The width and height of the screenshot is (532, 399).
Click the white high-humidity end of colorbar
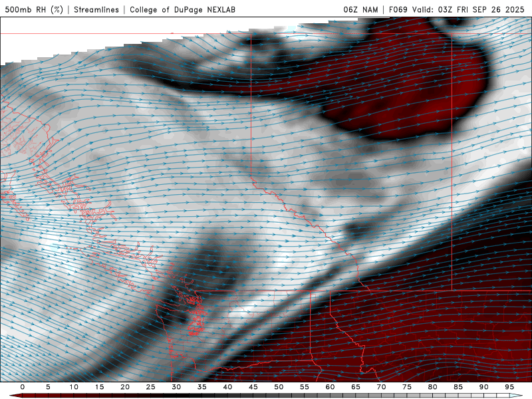point(517,396)
